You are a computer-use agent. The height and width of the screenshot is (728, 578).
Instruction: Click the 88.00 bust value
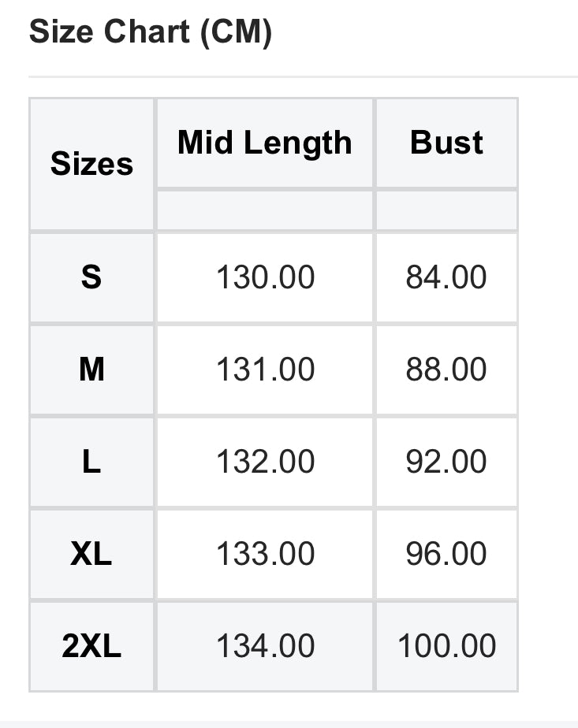click(x=446, y=370)
